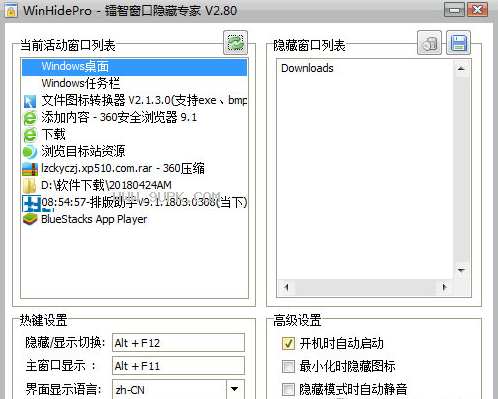Click the 主窗口显示 hotkey field
The image size is (498, 399).
point(178,366)
